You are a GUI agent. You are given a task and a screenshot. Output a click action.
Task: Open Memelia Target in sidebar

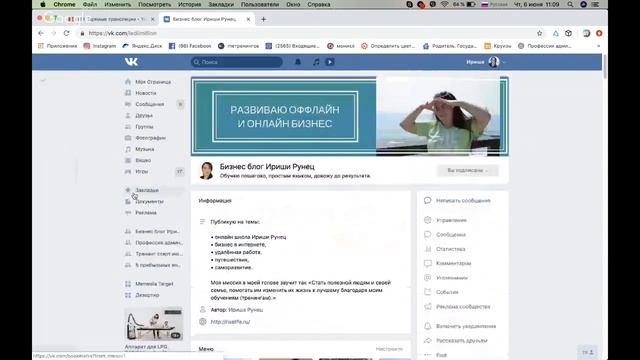pos(154,284)
